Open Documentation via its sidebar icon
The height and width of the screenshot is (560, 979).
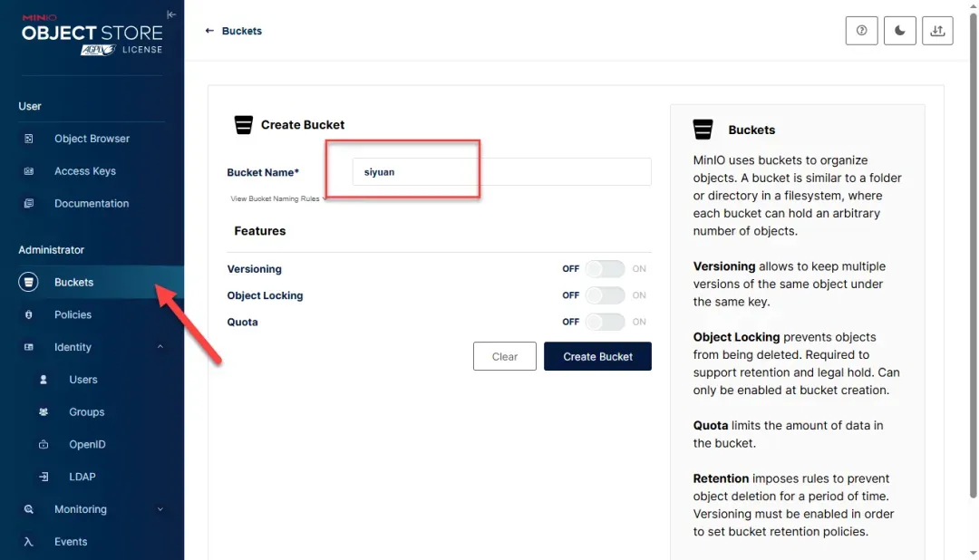[x=29, y=204]
